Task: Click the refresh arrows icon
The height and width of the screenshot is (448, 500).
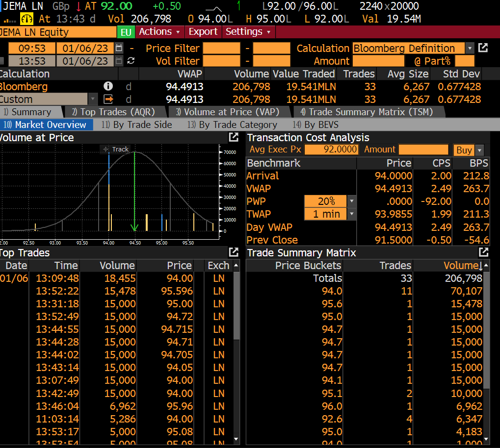Action: [131, 61]
